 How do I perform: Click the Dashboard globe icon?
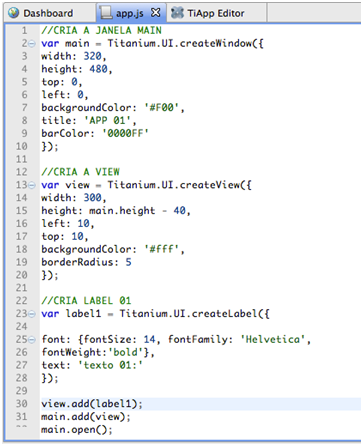pyautogui.click(x=13, y=13)
